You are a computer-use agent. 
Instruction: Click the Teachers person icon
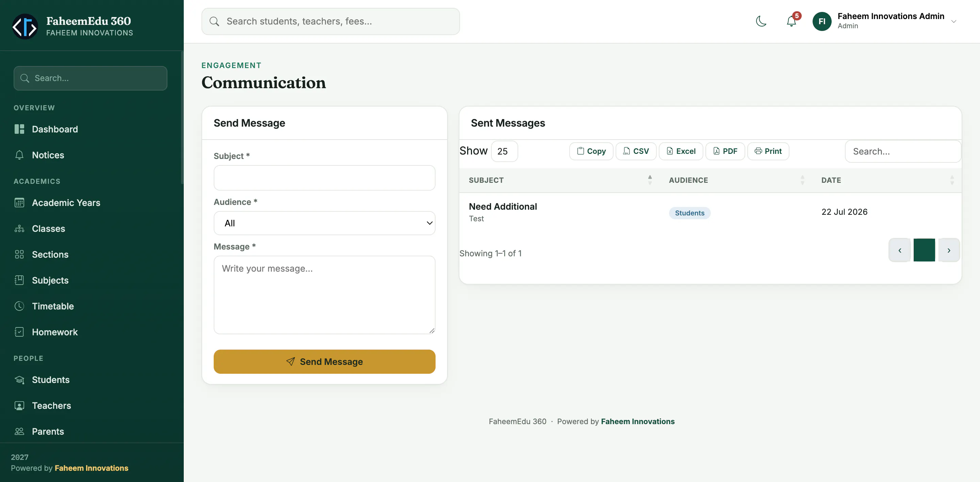(19, 405)
